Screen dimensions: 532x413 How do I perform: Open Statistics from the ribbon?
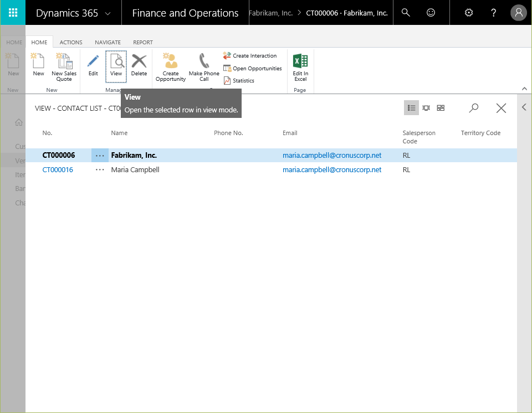point(239,81)
